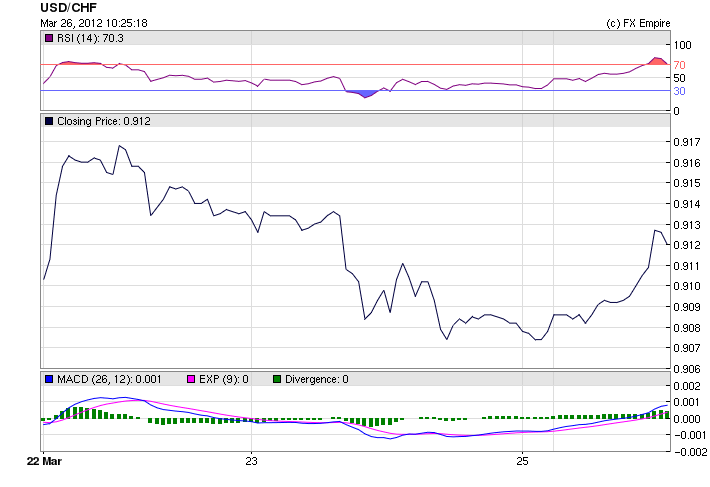Click the purple RSI legend swatch
This screenshot has height=487, width=710.
click(49, 38)
